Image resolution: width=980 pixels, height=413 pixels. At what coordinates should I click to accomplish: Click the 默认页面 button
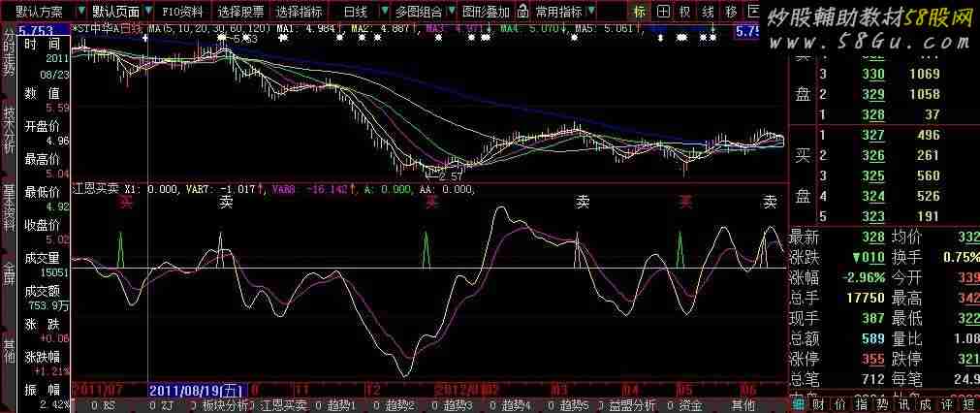[x=115, y=12]
